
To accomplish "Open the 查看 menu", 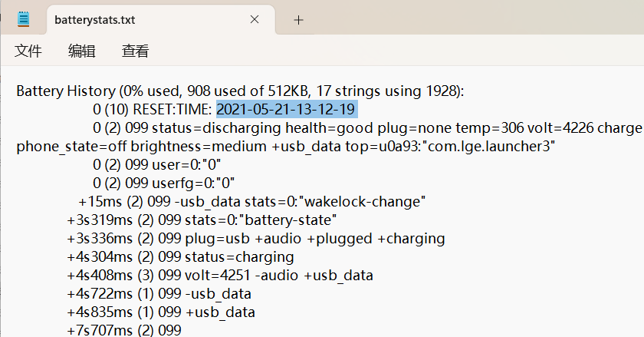I will (136, 51).
